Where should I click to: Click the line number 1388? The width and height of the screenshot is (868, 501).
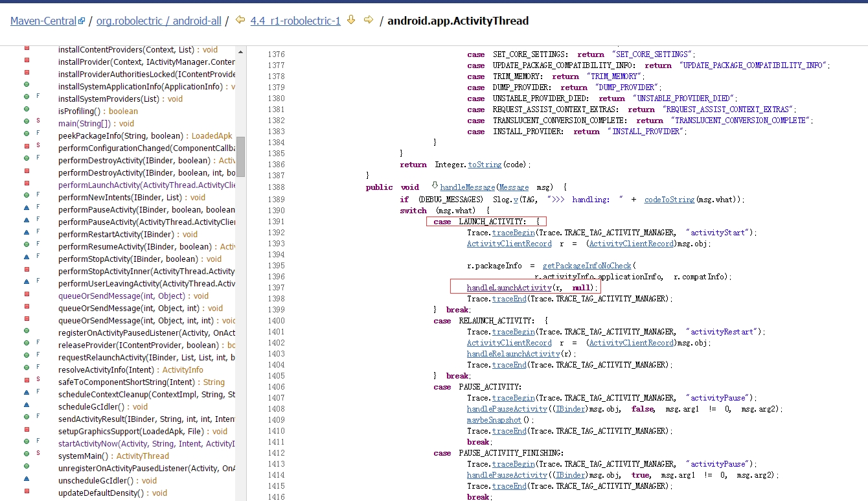[x=276, y=187]
